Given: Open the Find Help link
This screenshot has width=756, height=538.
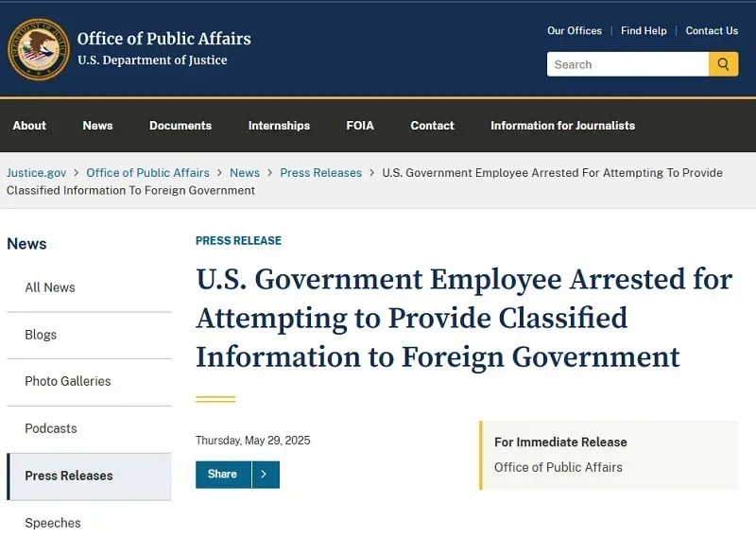Looking at the screenshot, I should click(644, 31).
